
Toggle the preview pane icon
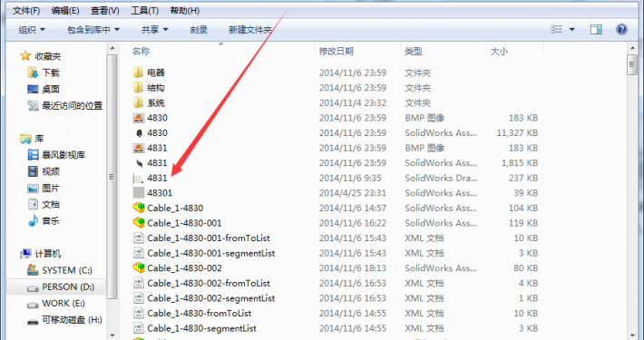point(596,30)
